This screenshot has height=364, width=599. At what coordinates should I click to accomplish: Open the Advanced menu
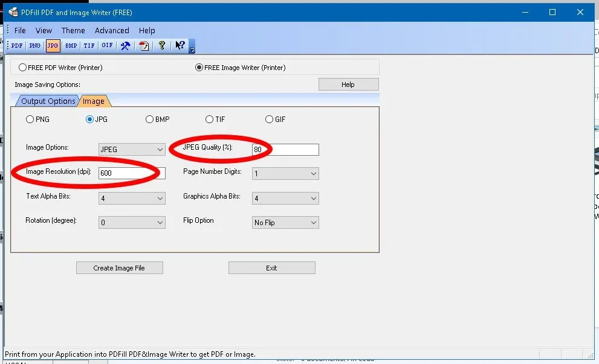click(112, 31)
